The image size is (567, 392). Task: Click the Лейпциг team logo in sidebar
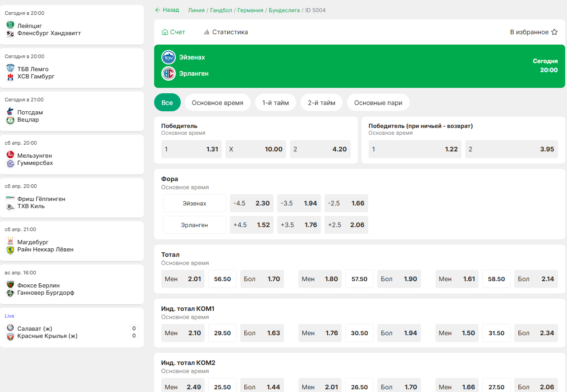coord(10,26)
